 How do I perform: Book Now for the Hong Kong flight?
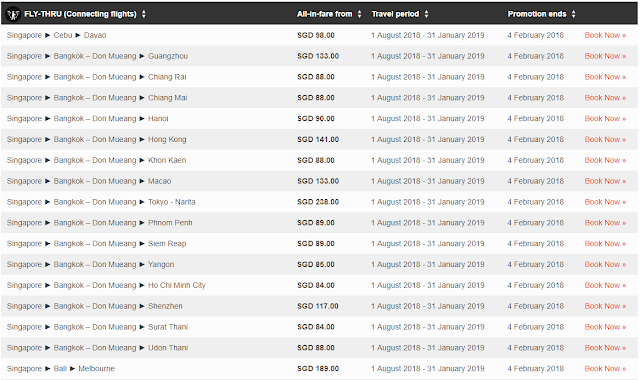point(605,139)
